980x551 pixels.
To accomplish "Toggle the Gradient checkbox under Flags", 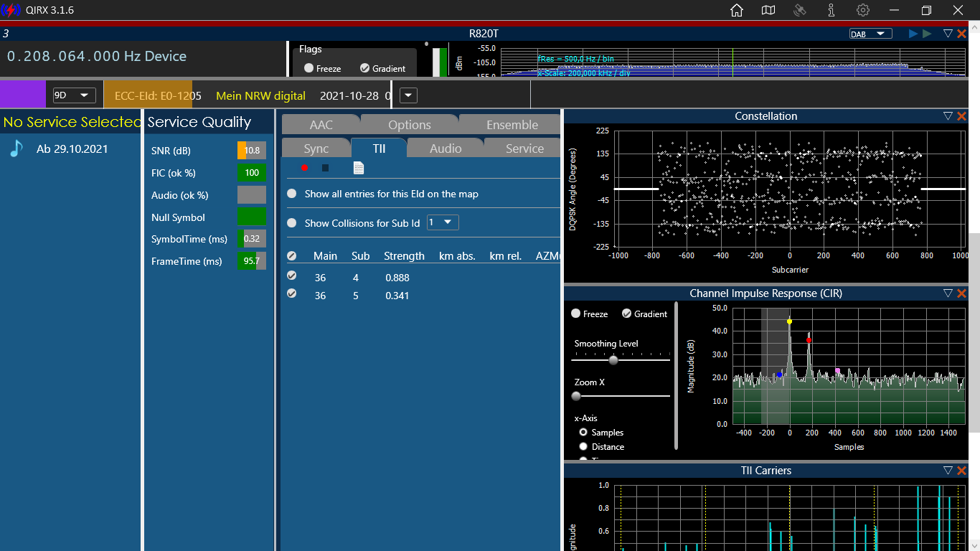I will pyautogui.click(x=365, y=68).
